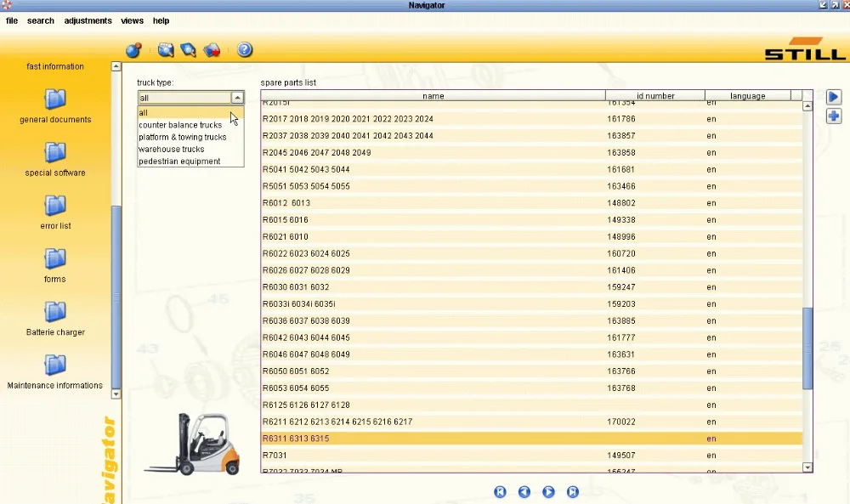The height and width of the screenshot is (504, 850).
Task: Select row R6012 6013
Action: (x=531, y=202)
